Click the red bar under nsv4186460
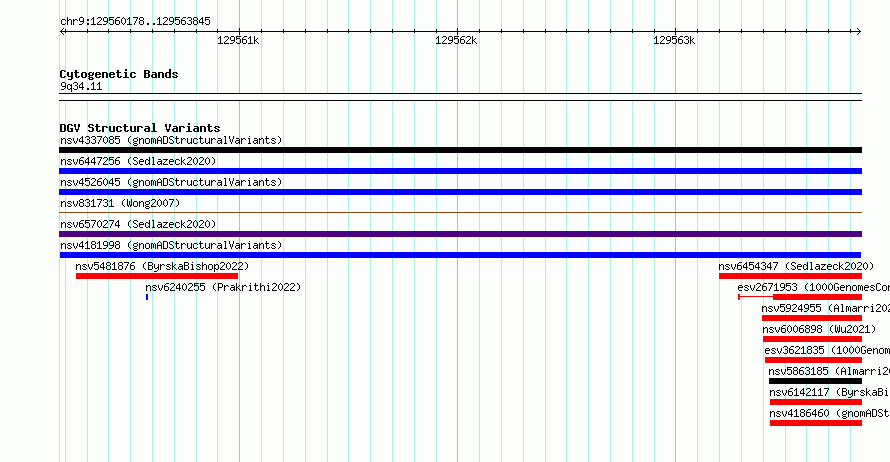890x462 pixels. pos(816,423)
